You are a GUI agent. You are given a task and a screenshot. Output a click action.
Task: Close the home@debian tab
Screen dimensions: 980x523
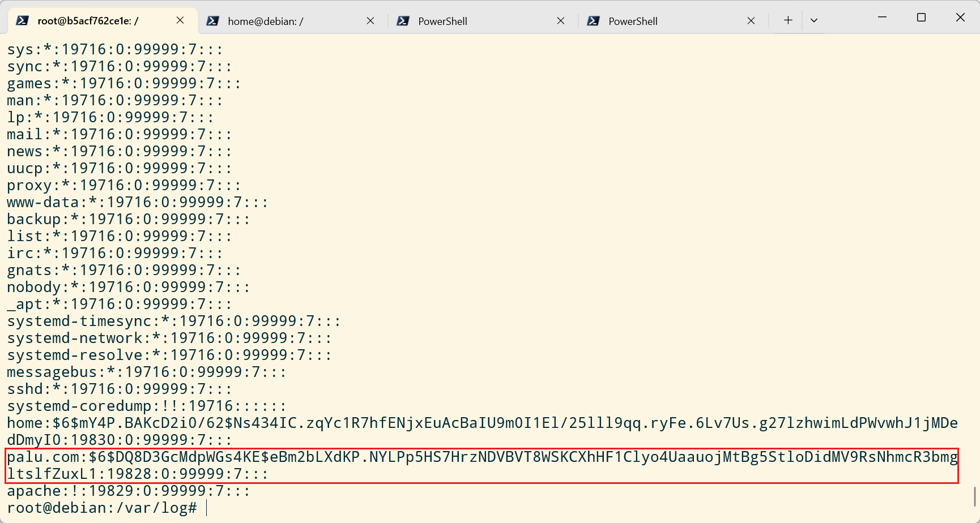click(x=370, y=21)
